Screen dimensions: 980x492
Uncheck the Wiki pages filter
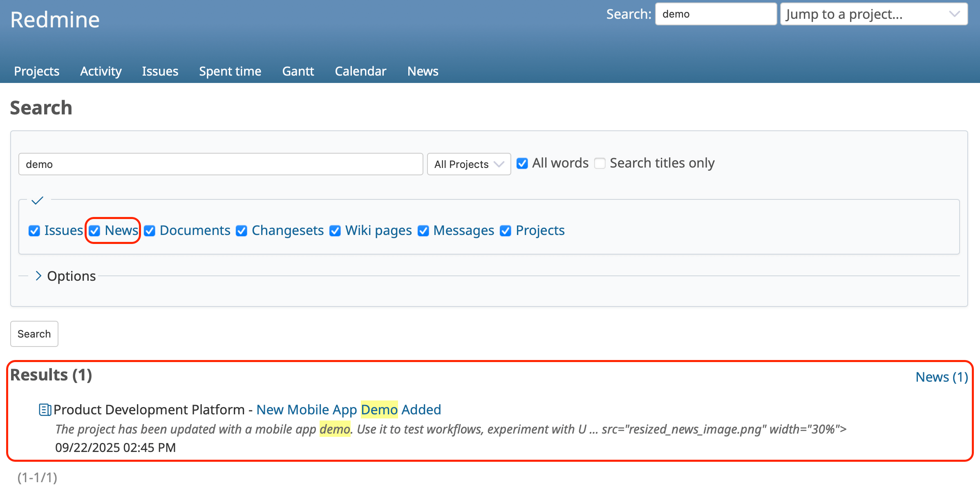pyautogui.click(x=335, y=230)
